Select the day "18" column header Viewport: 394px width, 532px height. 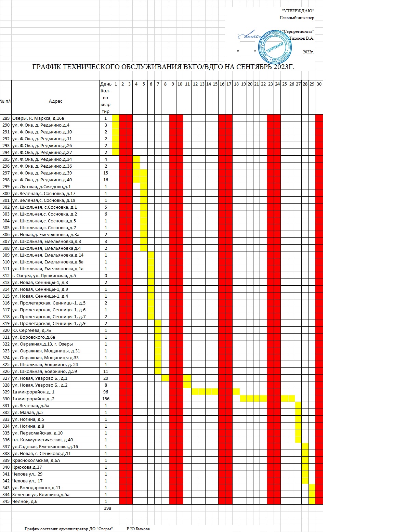coord(236,84)
